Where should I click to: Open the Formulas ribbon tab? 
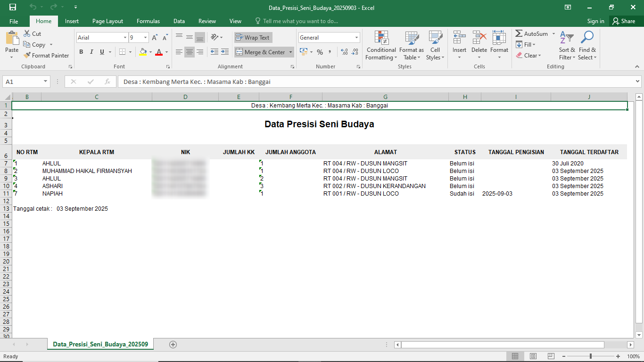click(148, 21)
